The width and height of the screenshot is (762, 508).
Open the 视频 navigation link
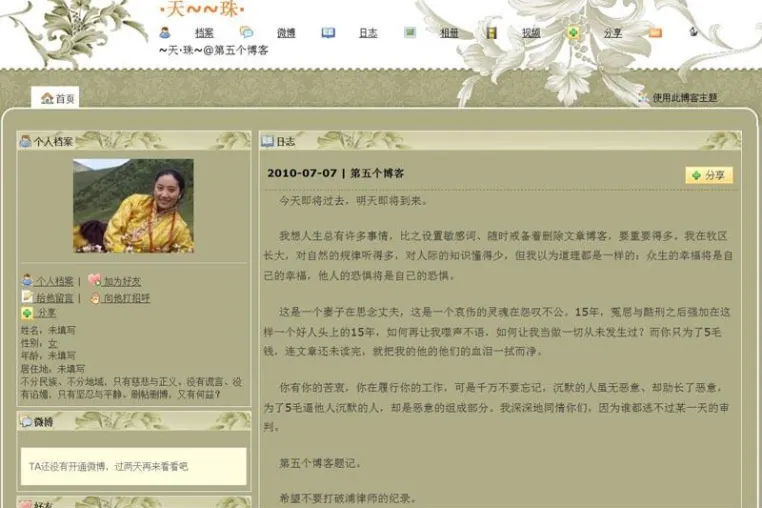point(531,33)
